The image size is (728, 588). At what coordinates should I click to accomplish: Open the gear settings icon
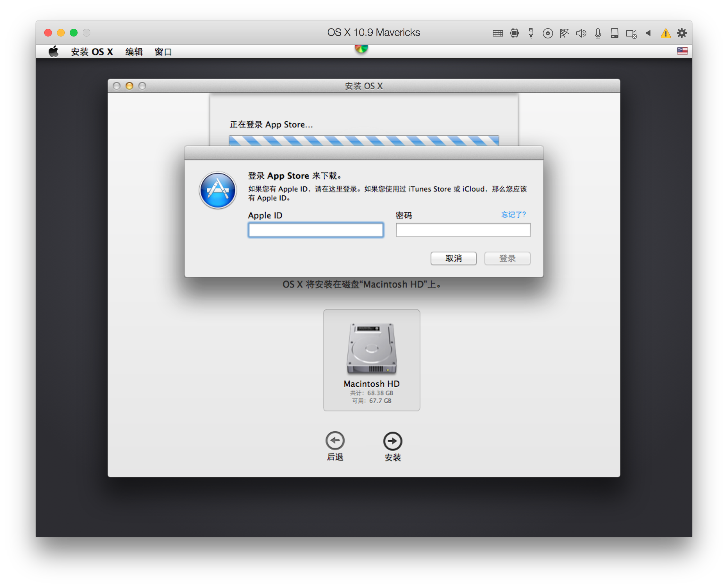click(682, 33)
